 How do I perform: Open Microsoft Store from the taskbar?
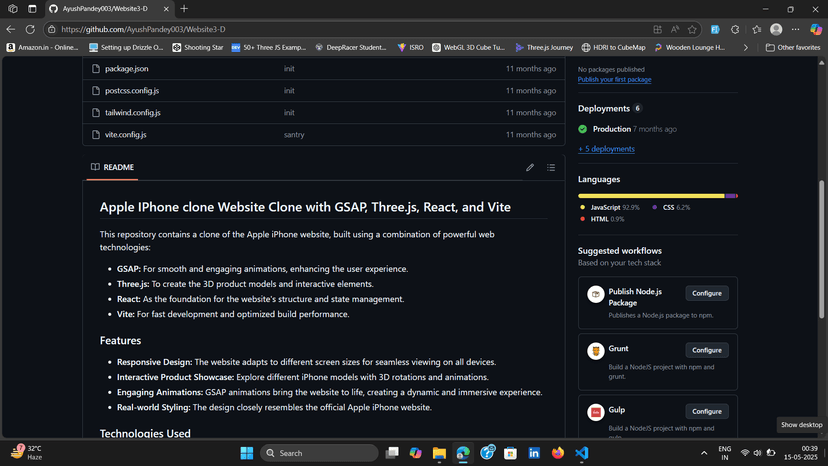(510, 453)
